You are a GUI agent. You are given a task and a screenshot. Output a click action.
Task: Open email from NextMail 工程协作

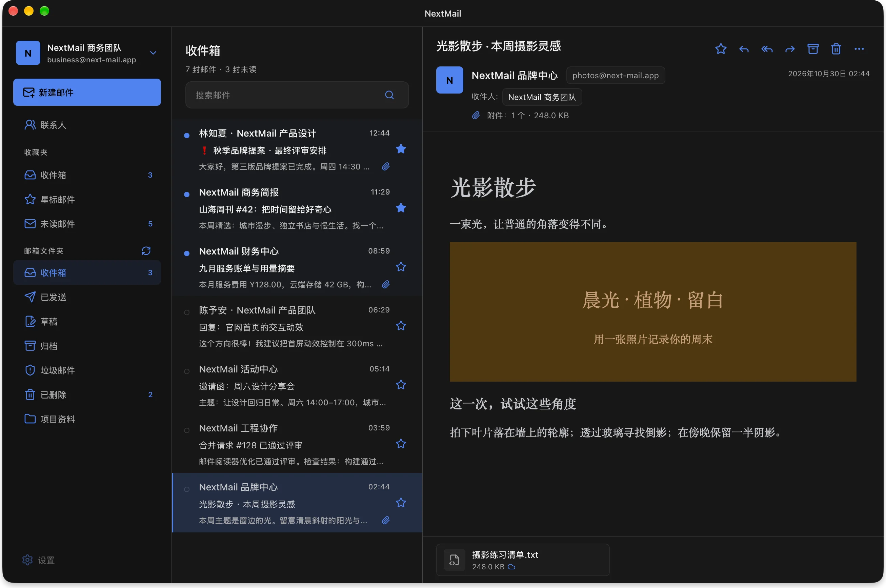[x=297, y=444]
